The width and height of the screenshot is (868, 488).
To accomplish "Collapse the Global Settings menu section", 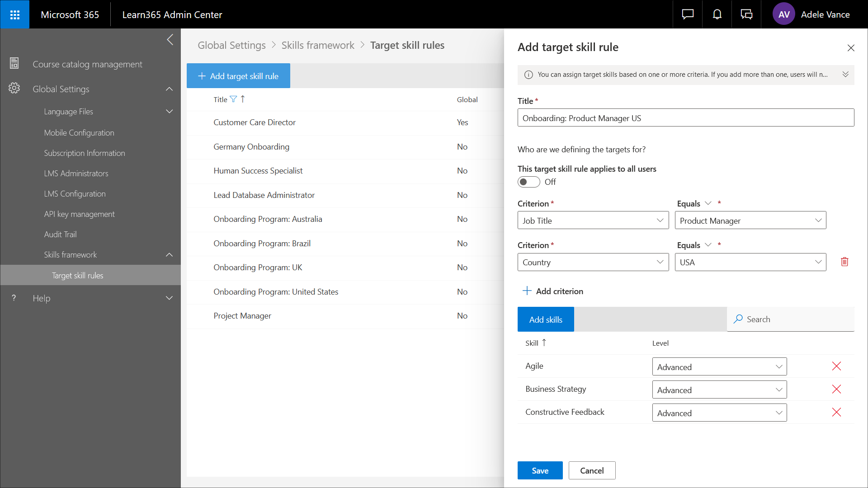I will pyautogui.click(x=169, y=89).
